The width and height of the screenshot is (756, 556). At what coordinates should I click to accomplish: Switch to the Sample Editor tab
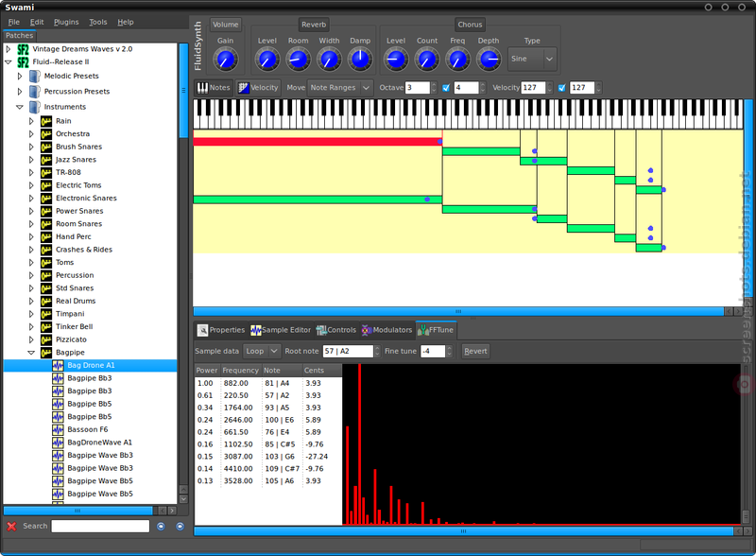281,330
